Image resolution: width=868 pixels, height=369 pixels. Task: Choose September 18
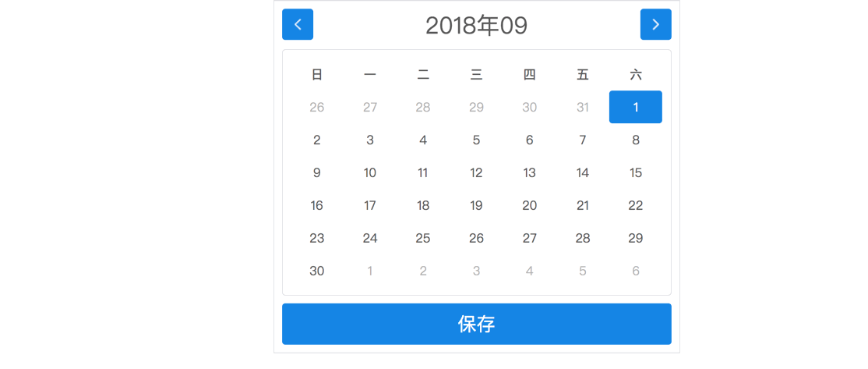423,205
